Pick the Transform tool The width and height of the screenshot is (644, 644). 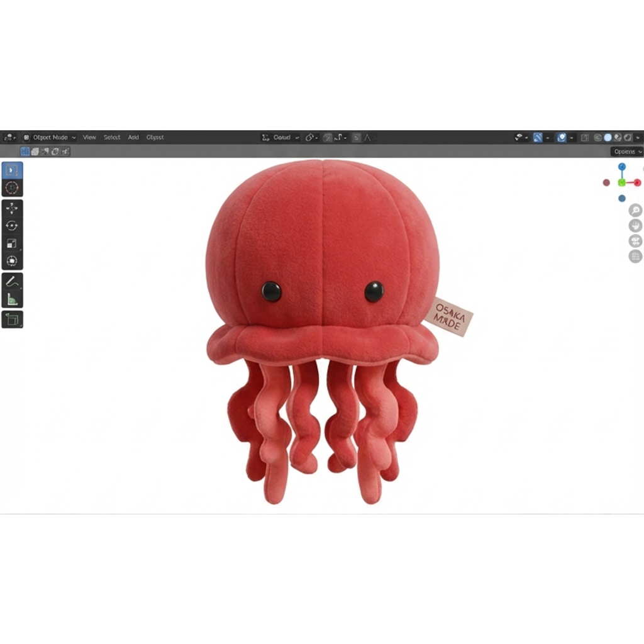[12, 261]
